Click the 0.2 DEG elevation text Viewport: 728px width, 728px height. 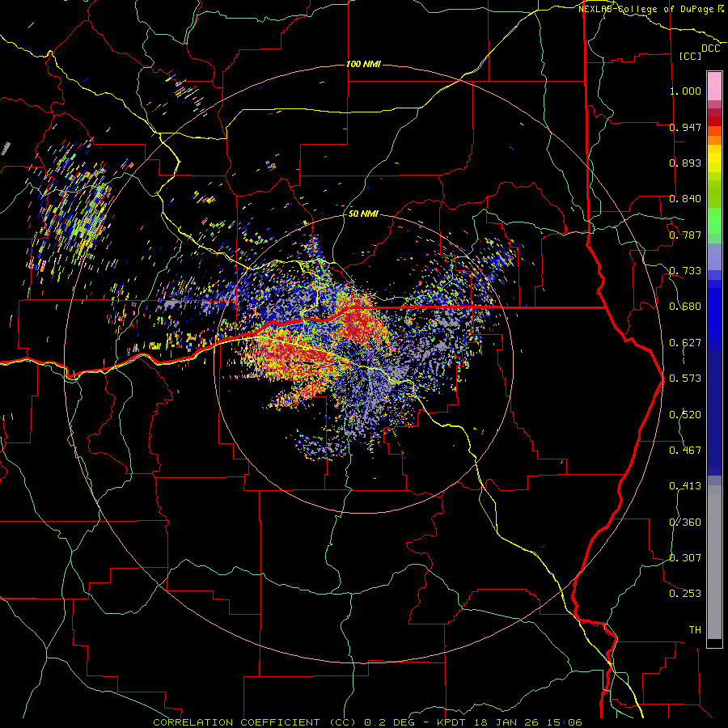pos(390,722)
